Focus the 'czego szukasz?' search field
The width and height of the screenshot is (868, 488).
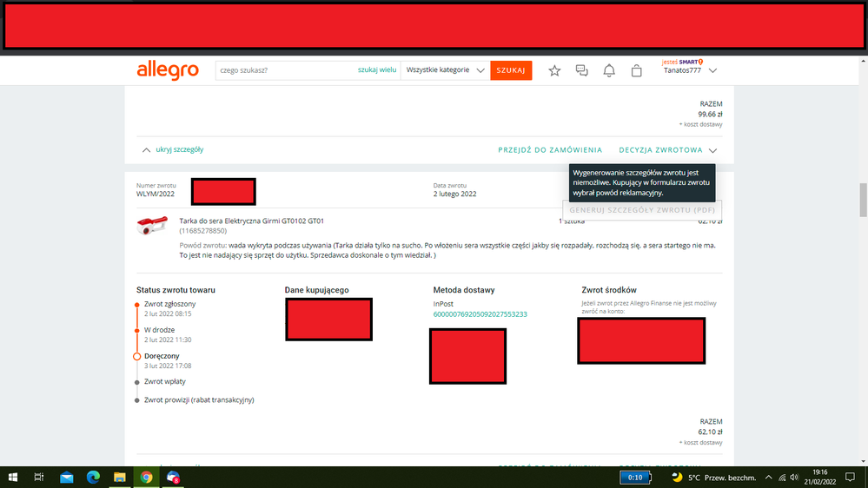click(x=285, y=70)
